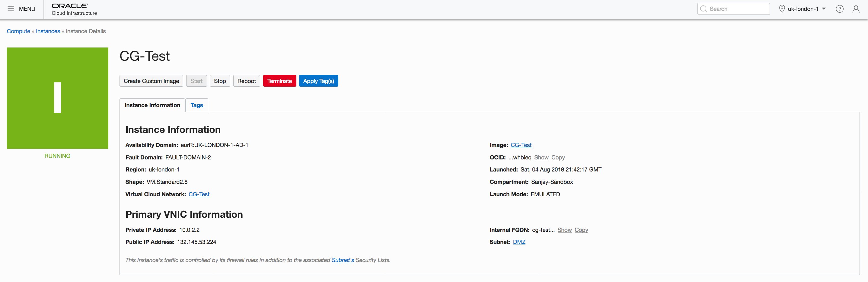Open the CG-Test Virtual Cloud Network link

click(199, 194)
